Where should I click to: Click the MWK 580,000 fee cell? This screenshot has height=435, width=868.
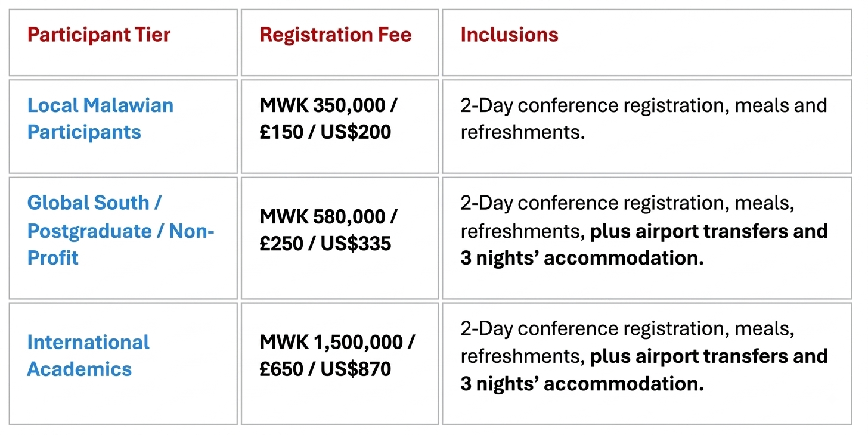(340, 238)
